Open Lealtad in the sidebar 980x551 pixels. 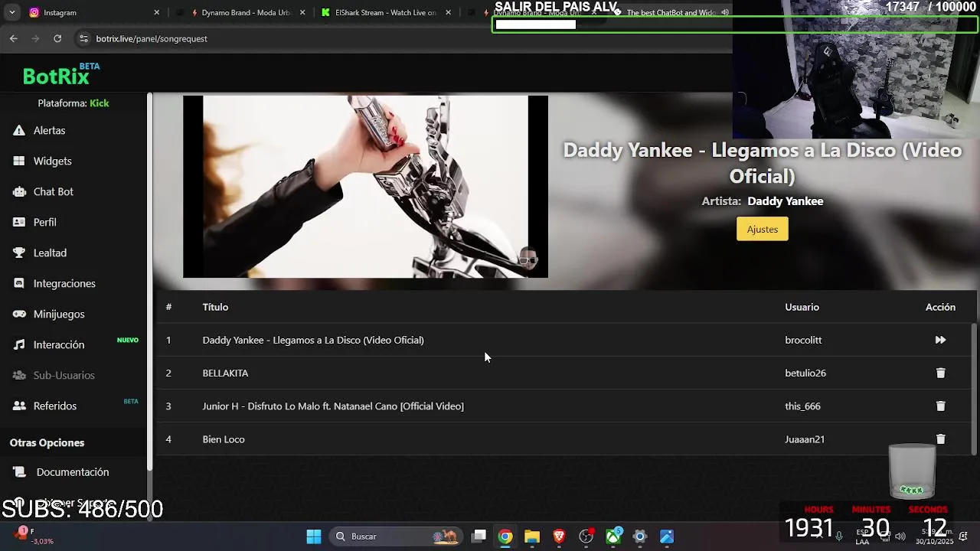point(50,253)
